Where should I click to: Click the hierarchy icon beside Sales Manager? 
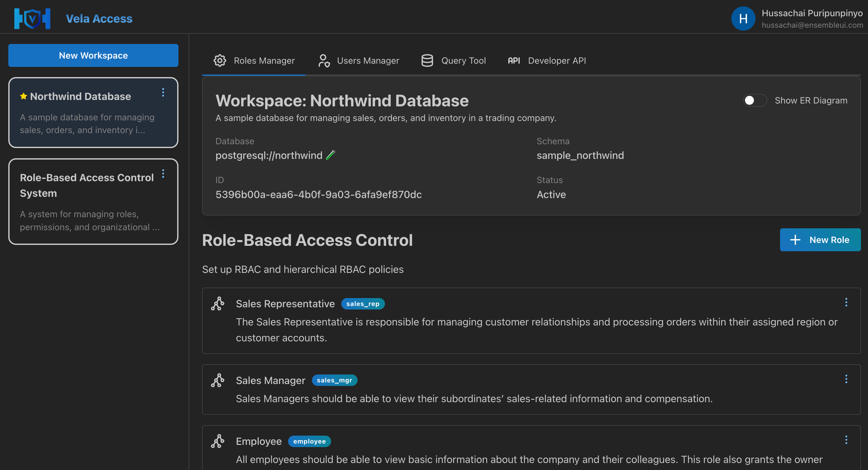coord(218,380)
